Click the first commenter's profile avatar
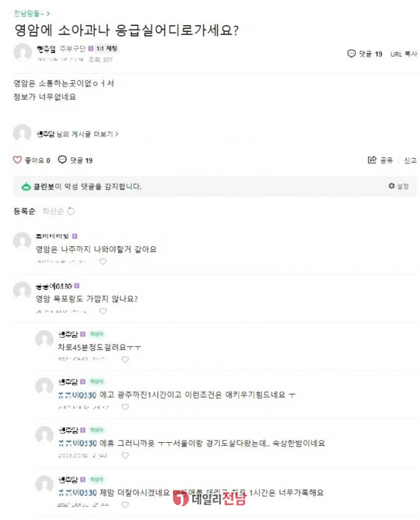 point(22,241)
